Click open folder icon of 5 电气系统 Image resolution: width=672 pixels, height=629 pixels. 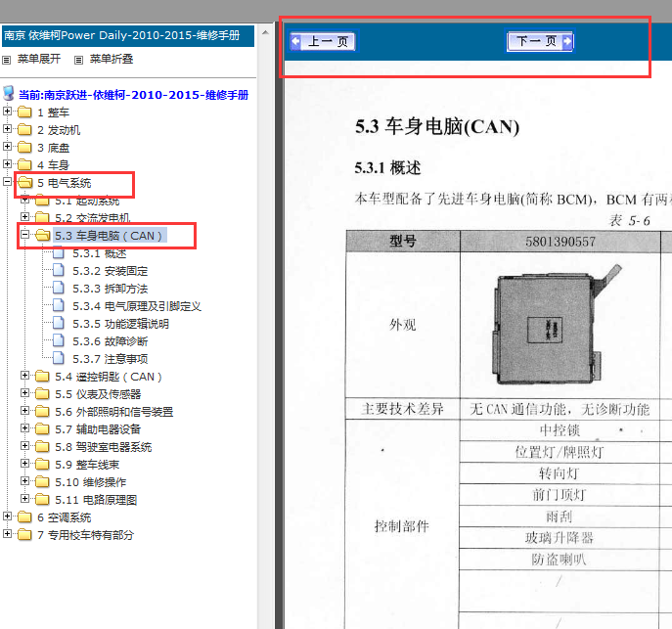click(x=24, y=183)
